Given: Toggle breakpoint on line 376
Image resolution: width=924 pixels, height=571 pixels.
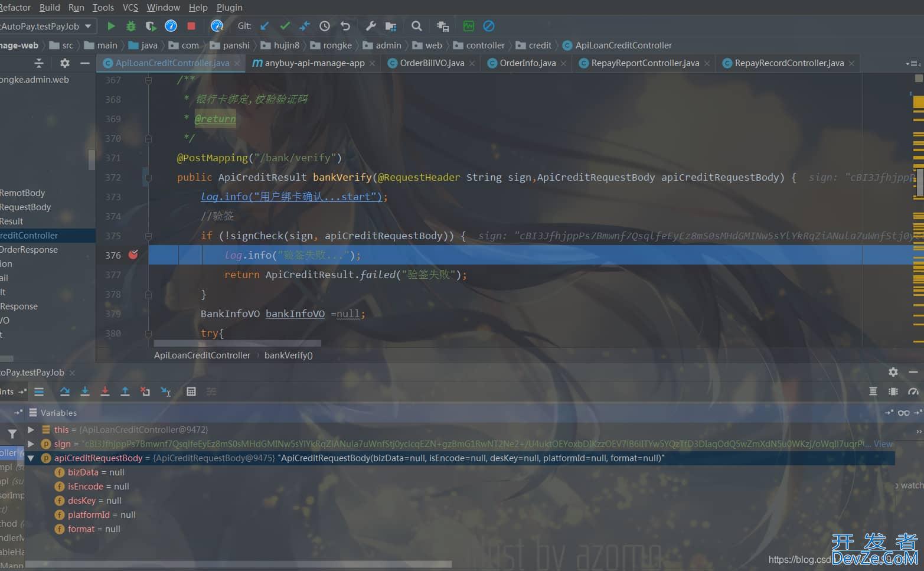Looking at the screenshot, I should 133,254.
